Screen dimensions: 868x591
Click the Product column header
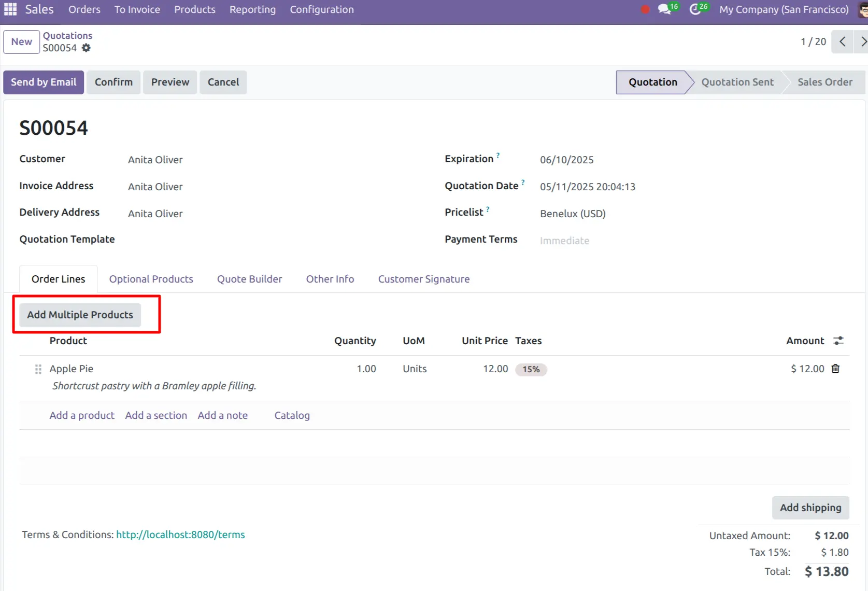[68, 341]
